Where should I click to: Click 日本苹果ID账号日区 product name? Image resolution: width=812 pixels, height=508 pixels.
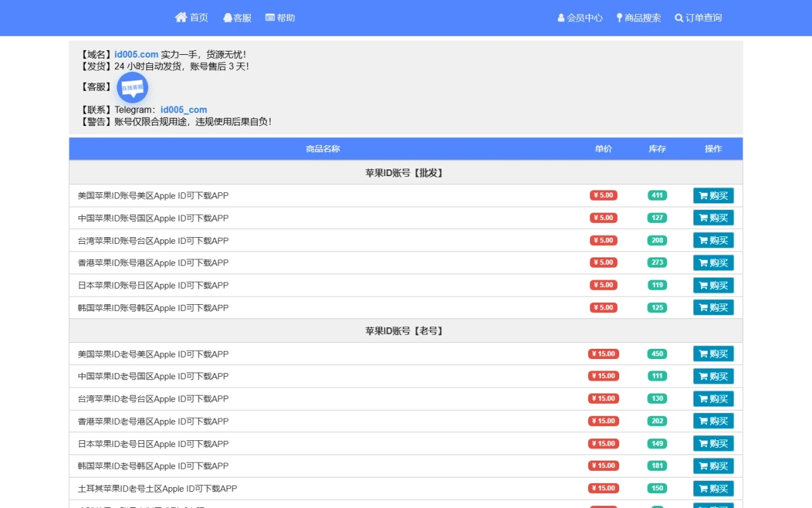[153, 285]
